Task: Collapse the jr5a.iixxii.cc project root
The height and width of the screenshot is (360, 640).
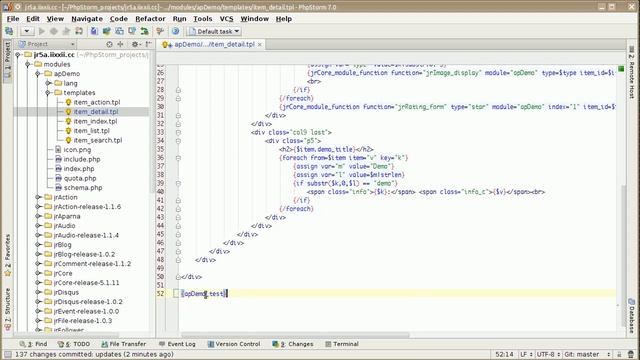Action: click(18, 55)
